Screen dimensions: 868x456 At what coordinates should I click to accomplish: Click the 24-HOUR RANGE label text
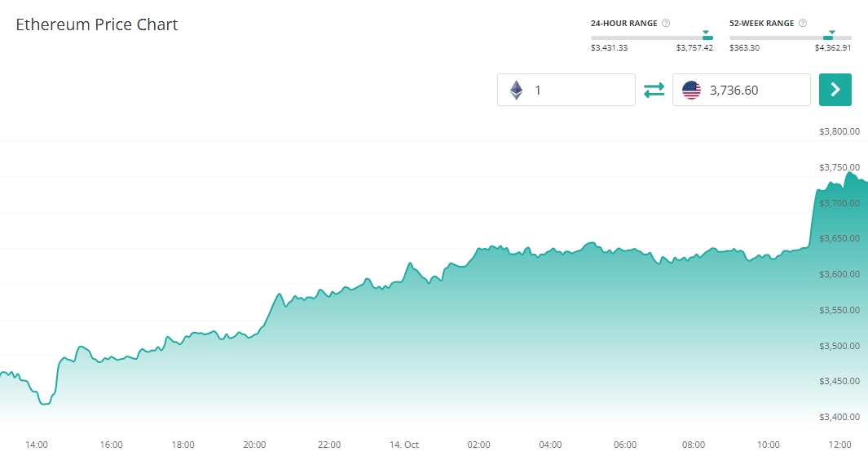pos(623,24)
